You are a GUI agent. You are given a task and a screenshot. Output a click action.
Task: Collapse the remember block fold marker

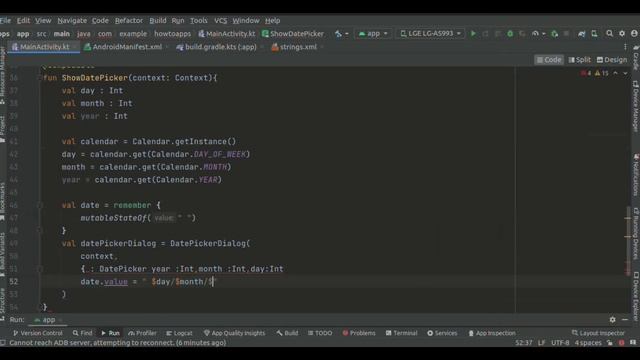[x=40, y=205]
